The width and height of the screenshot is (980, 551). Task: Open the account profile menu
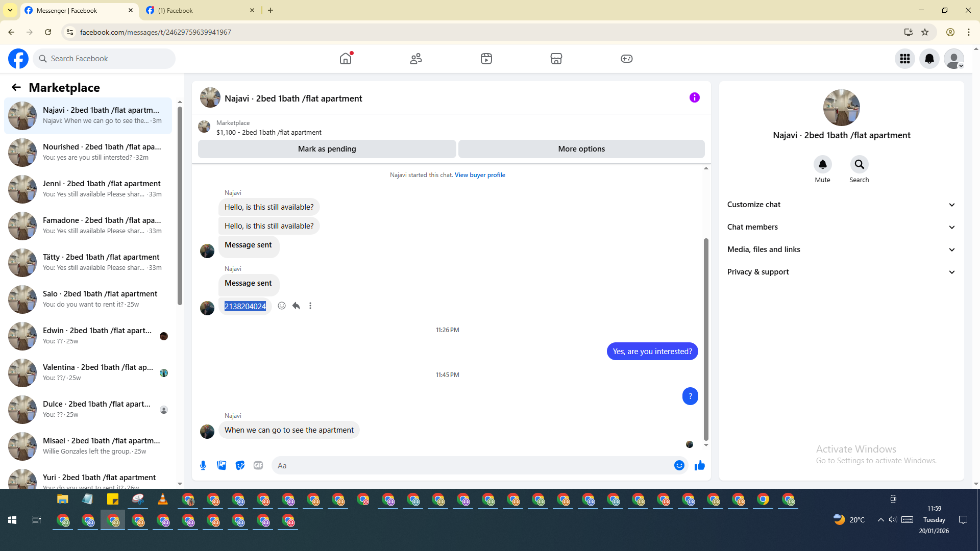[x=954, y=59]
